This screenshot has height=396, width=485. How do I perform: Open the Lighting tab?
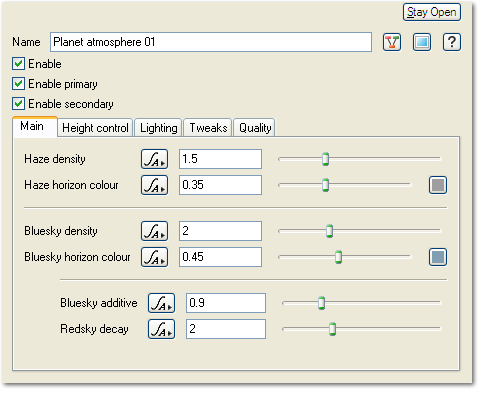(x=158, y=128)
